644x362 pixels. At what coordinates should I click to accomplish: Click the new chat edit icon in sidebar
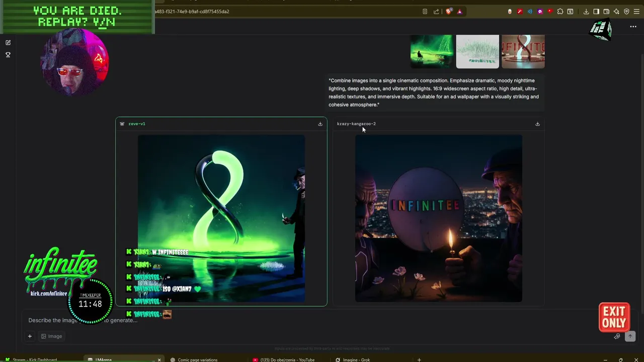tap(8, 43)
